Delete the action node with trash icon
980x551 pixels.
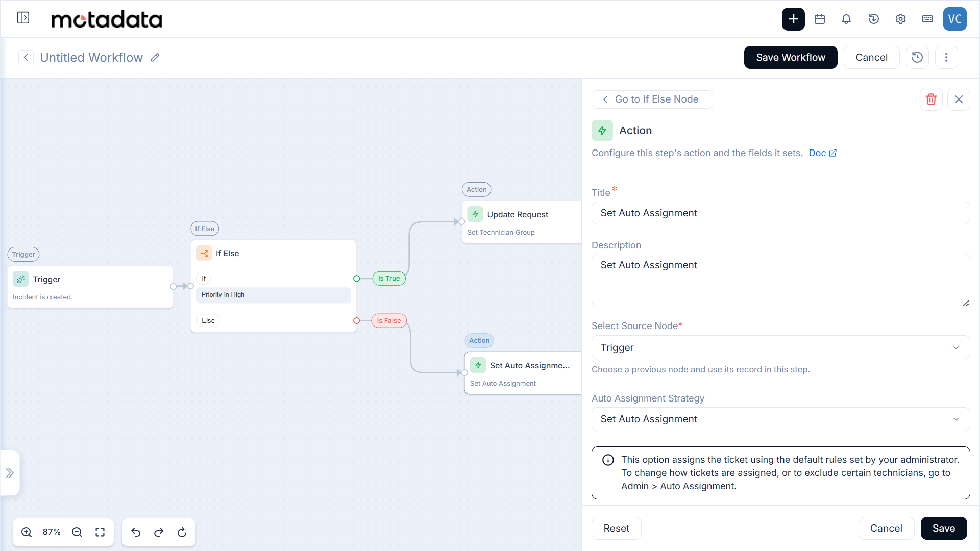click(x=931, y=99)
